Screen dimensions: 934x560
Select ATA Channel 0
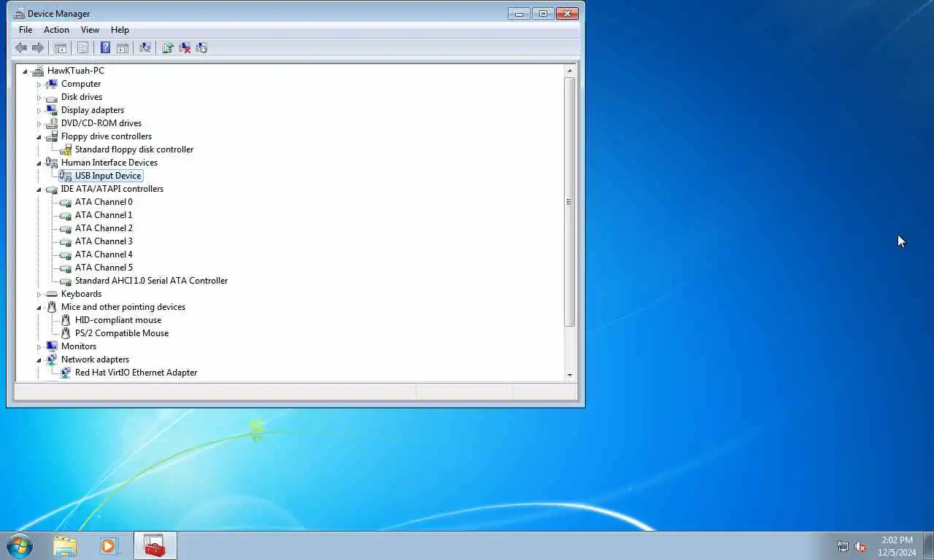point(104,202)
